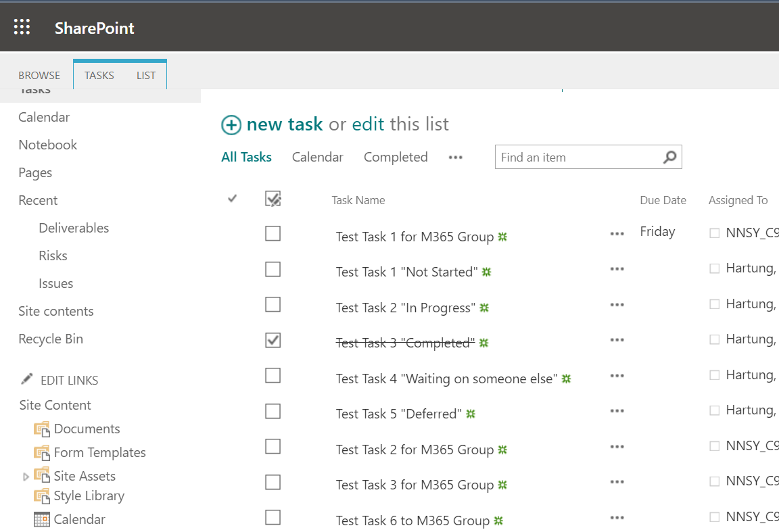The image size is (779, 532).
Task: Click the plus icon for new task
Action: tap(231, 125)
